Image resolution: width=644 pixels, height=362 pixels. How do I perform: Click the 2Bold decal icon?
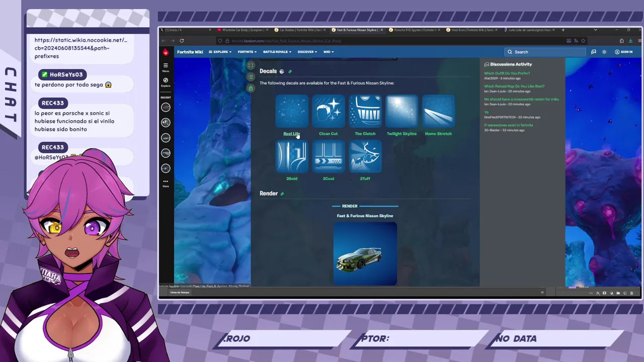(292, 157)
